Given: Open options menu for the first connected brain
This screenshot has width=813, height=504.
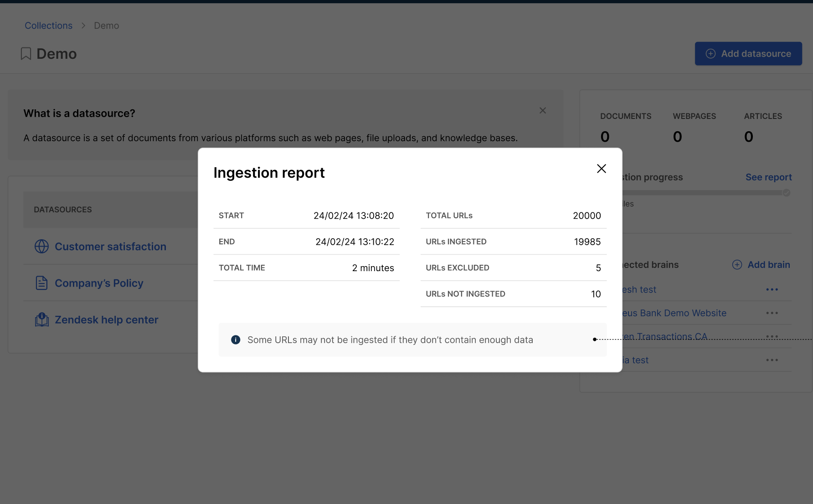Looking at the screenshot, I should (x=772, y=290).
